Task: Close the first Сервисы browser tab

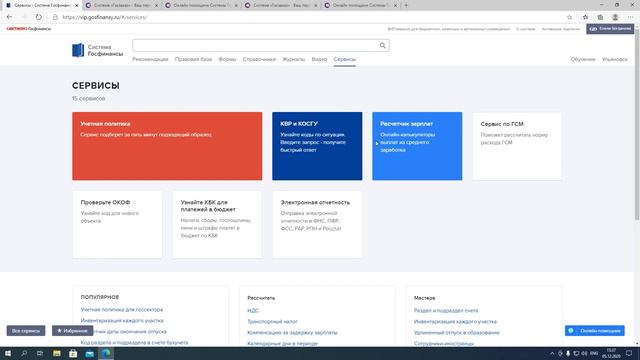Action: point(76,5)
